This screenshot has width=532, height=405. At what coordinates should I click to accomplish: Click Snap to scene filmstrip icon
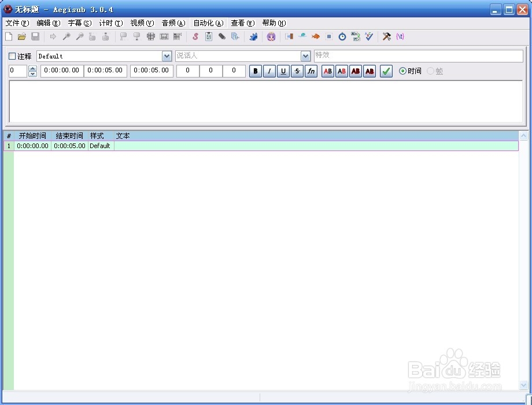[164, 36]
